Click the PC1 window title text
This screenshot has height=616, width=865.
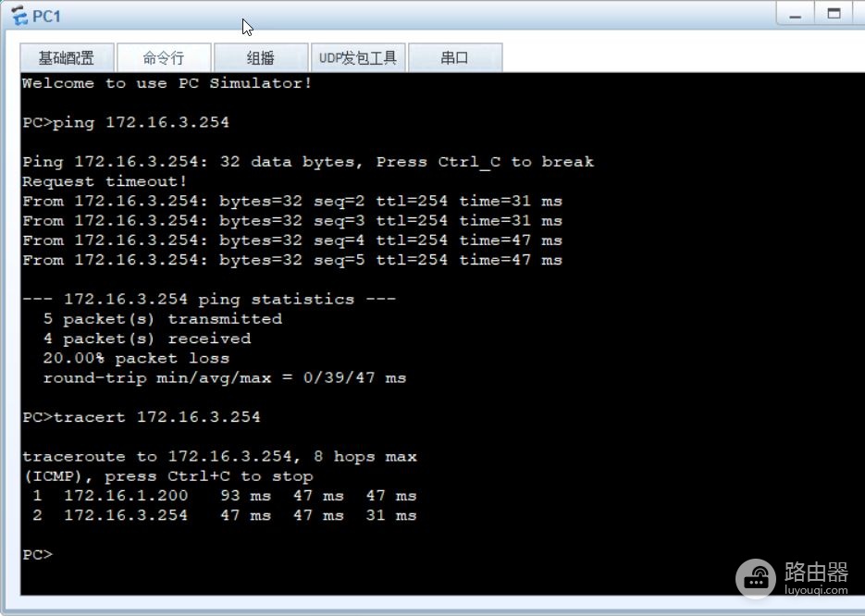coord(46,16)
